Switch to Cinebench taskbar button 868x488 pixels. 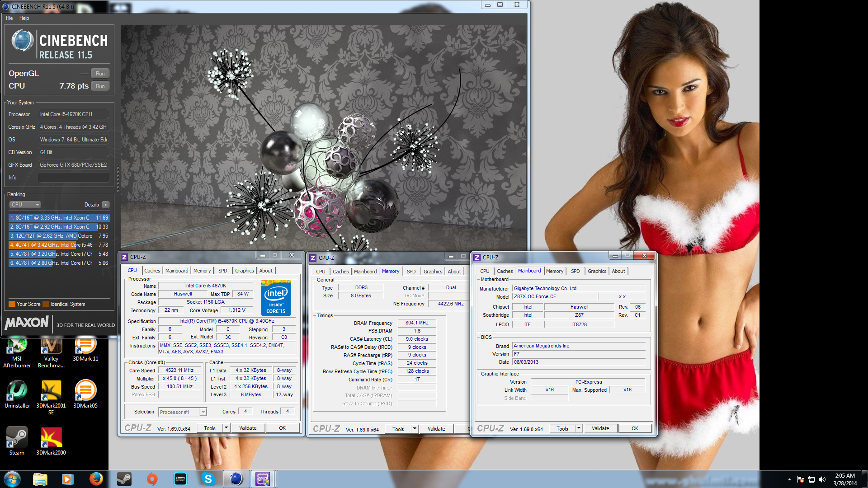[236, 479]
